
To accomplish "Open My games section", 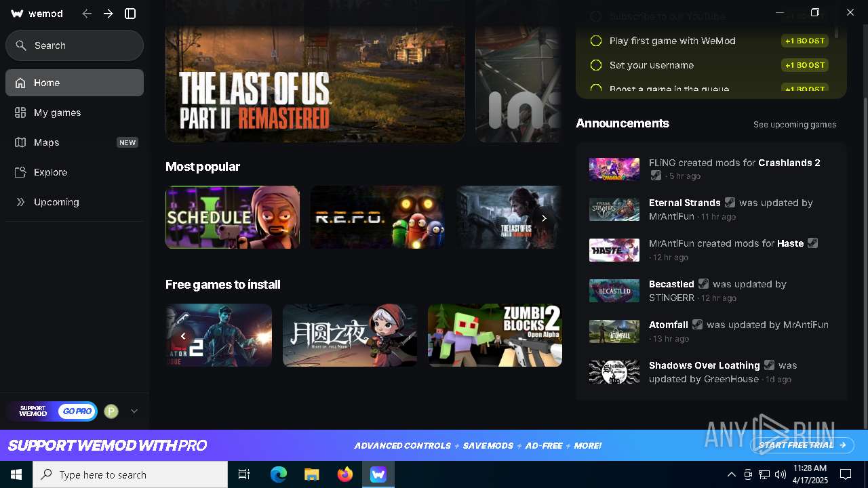I will coord(75,113).
